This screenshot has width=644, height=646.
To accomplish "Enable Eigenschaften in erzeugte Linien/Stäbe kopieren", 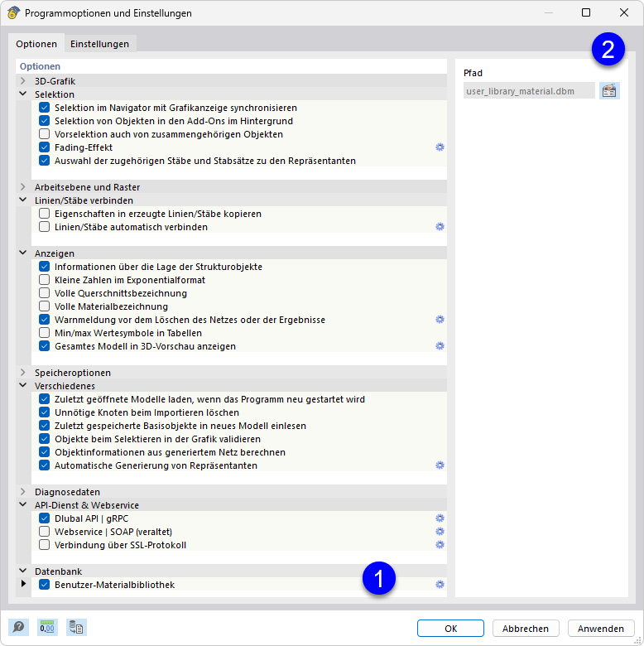I will click(44, 214).
